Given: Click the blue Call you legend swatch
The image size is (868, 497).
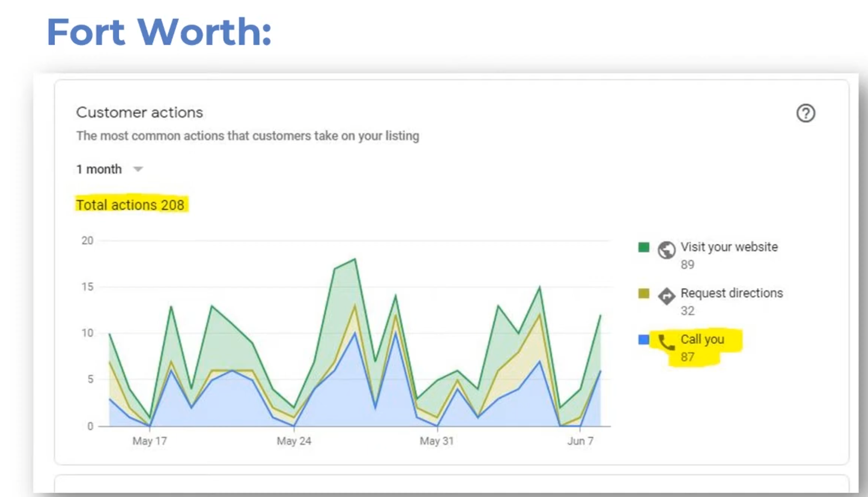Looking at the screenshot, I should [x=644, y=340].
